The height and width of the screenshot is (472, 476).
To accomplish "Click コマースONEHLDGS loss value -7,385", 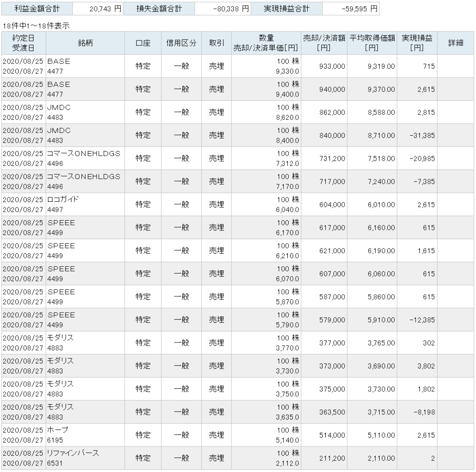I will click(424, 182).
